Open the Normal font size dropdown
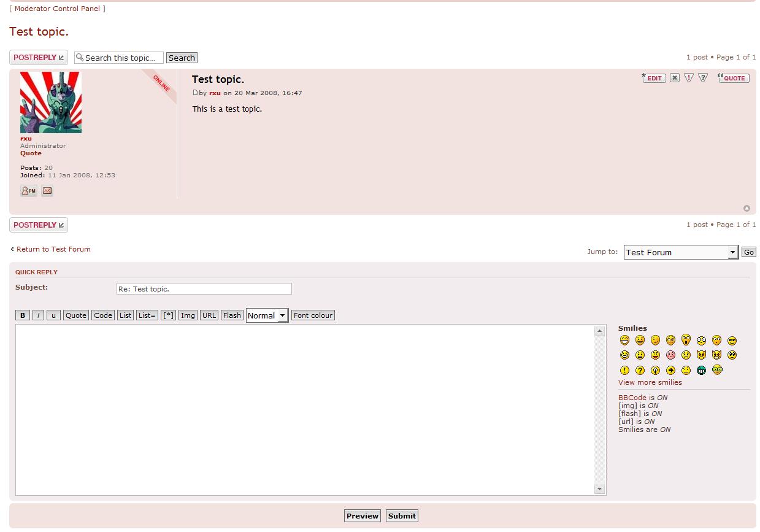The height and width of the screenshot is (532, 760). tap(267, 315)
